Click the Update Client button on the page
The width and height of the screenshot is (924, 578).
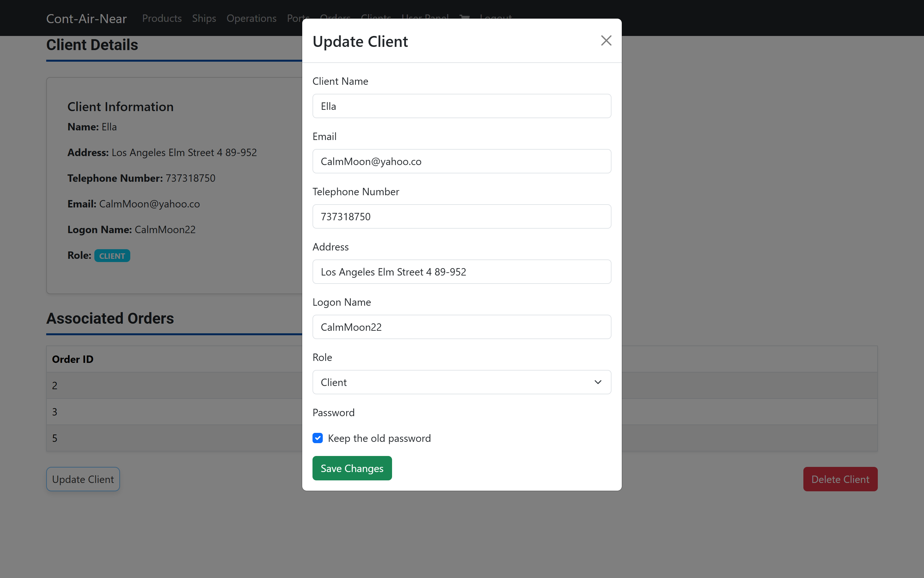click(x=83, y=479)
